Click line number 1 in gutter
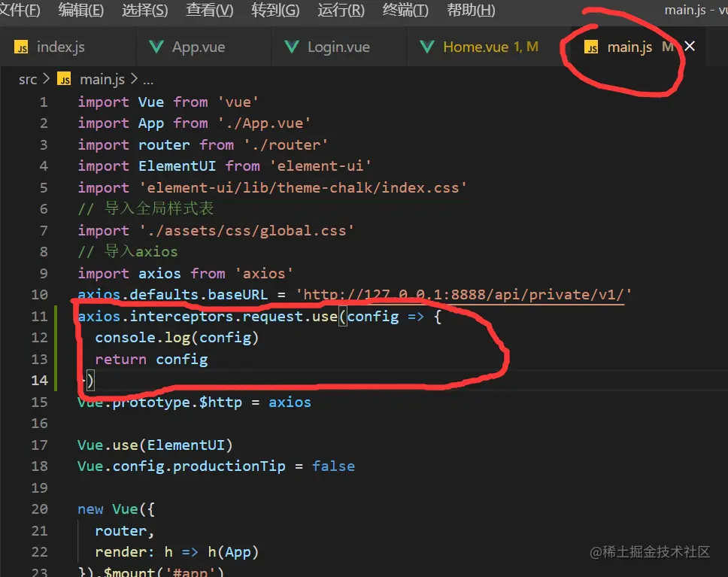 point(44,102)
